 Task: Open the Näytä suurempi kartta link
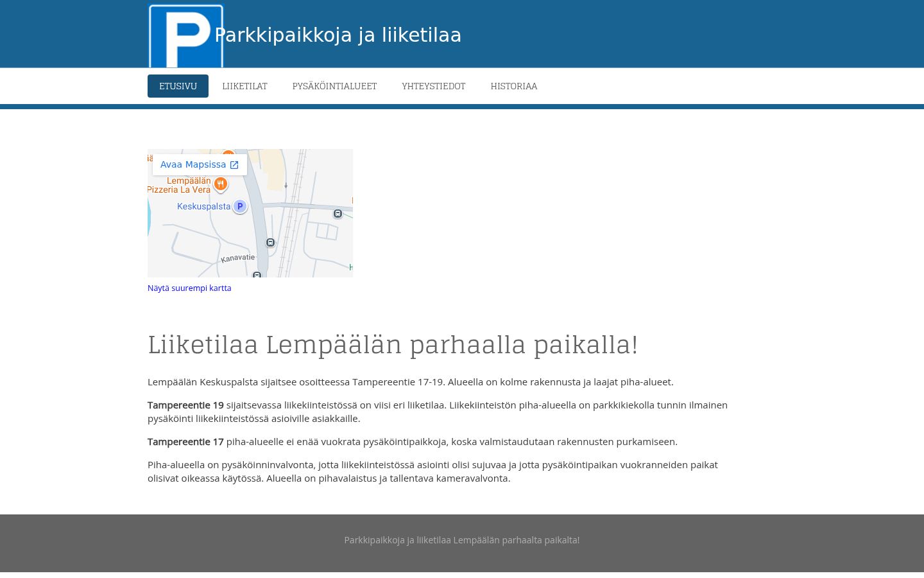pyautogui.click(x=189, y=288)
